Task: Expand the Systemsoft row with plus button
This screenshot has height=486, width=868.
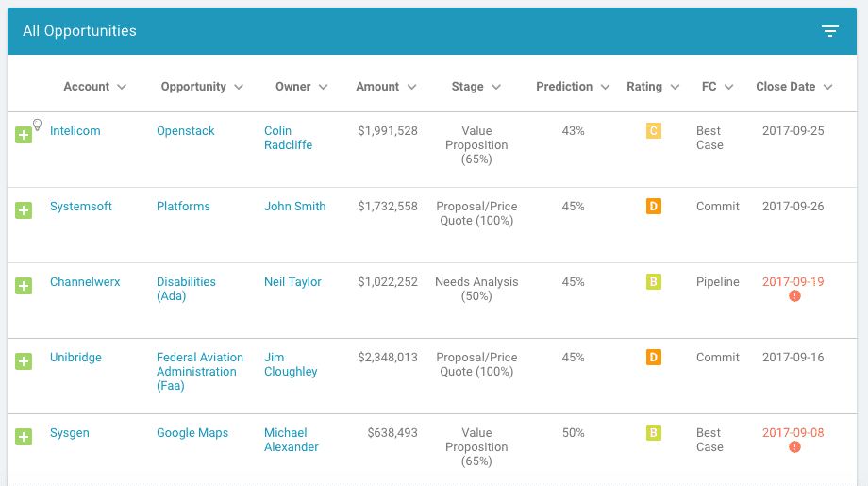Action: pos(24,210)
